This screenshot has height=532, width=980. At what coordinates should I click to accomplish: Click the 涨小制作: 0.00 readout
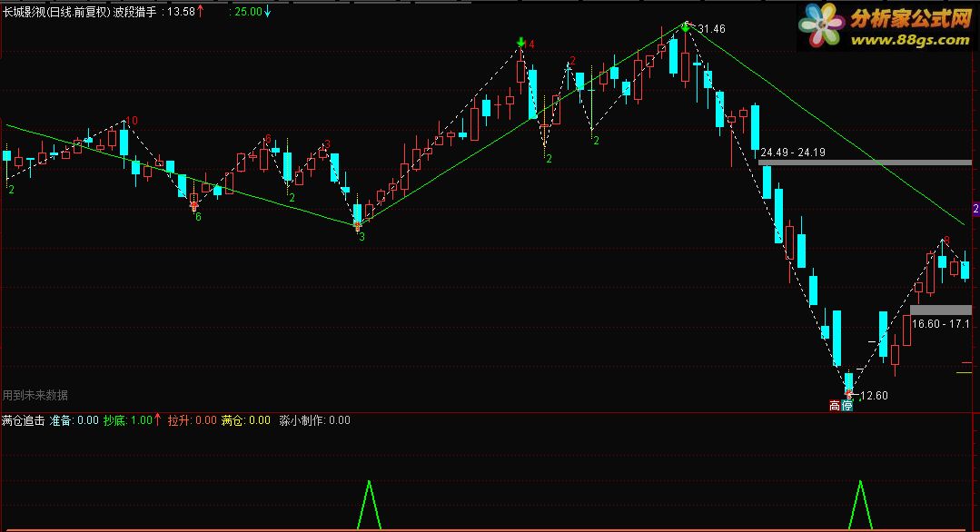pos(314,420)
